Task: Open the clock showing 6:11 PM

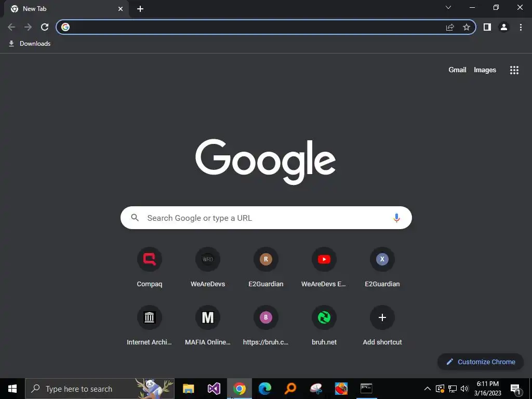Action: (x=487, y=389)
